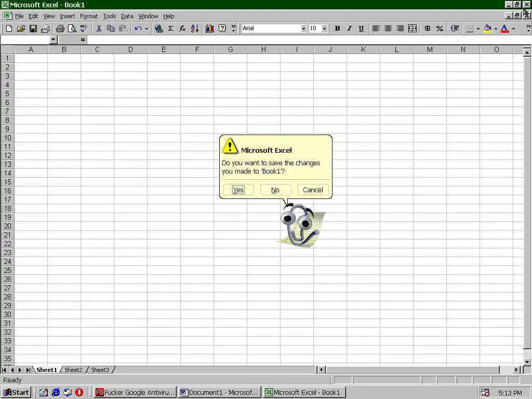
Task: Open the Borders dropdown arrow
Action: click(478, 29)
